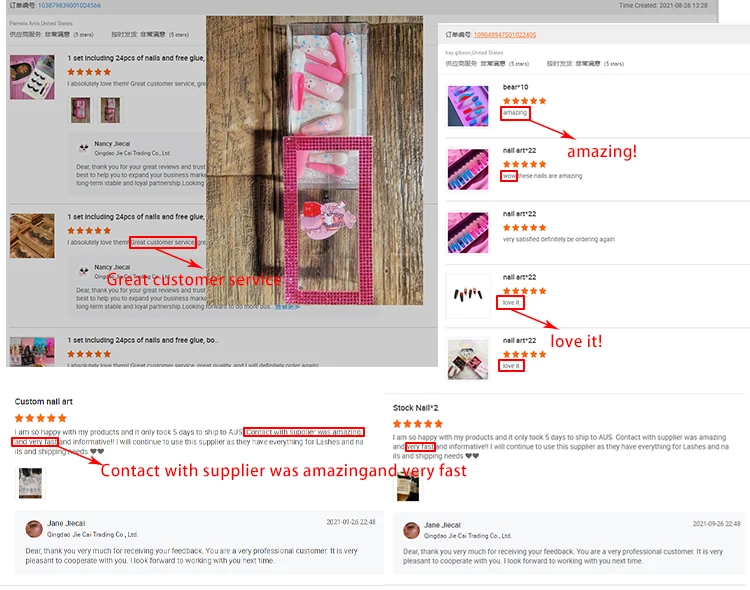Open the large pink nails photo
Viewport: 750px width, 590px height.
click(x=314, y=160)
